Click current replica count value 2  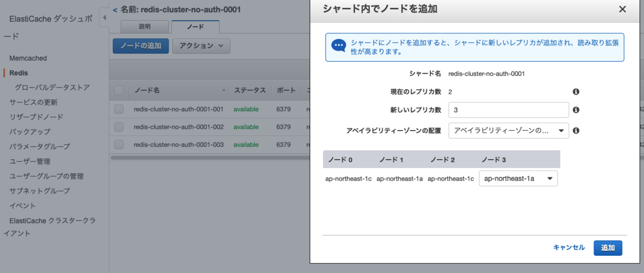(450, 92)
